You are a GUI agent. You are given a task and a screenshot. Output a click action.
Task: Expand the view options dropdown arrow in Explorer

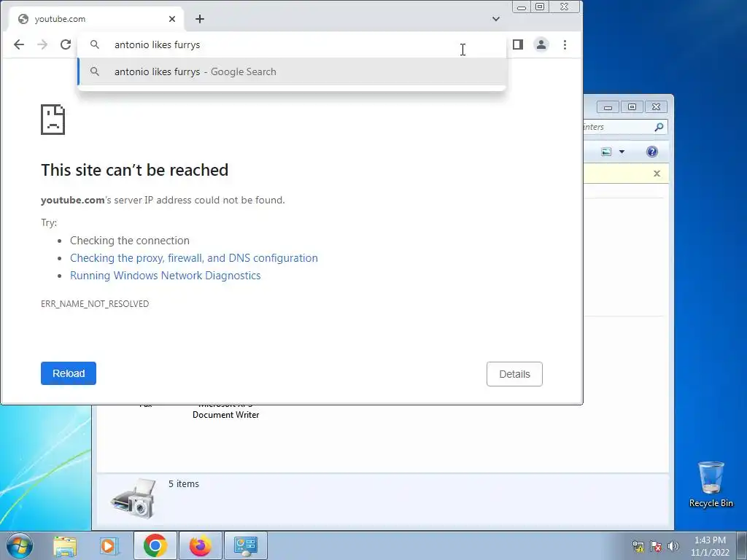click(622, 152)
